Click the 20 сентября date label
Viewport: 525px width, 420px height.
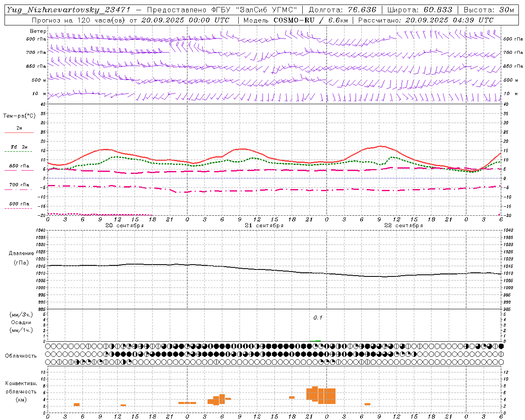tap(125, 226)
